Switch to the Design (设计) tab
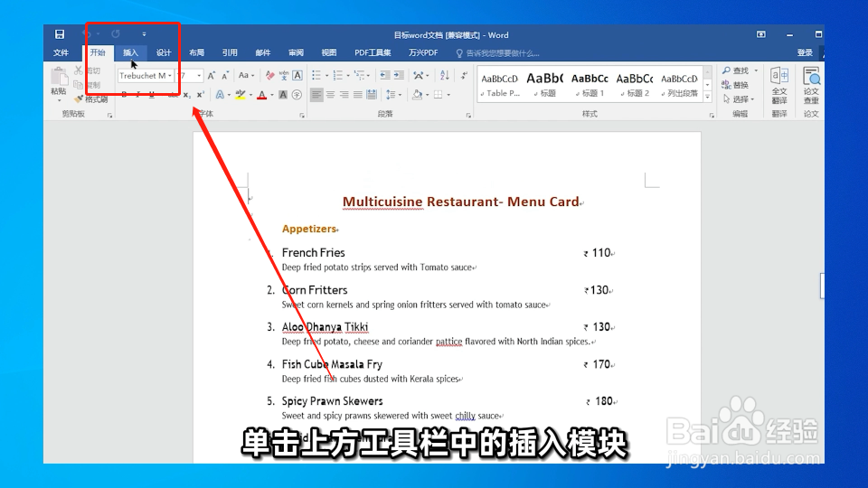 click(x=164, y=52)
